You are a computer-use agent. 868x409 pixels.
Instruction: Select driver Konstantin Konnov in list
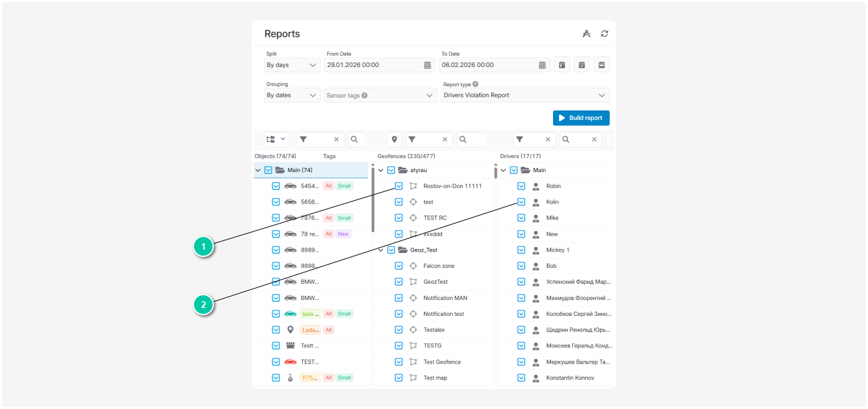point(570,378)
